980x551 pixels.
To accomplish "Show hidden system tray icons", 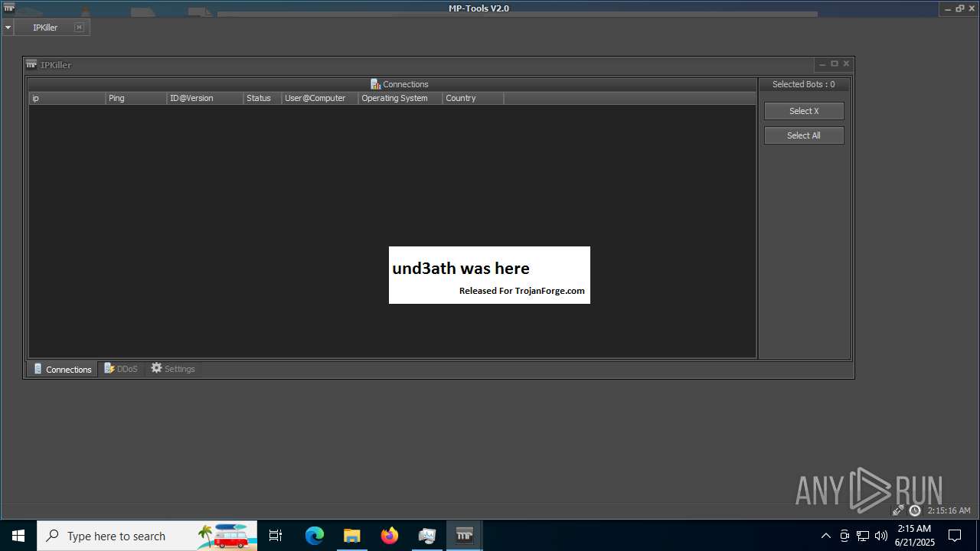I will 825,536.
